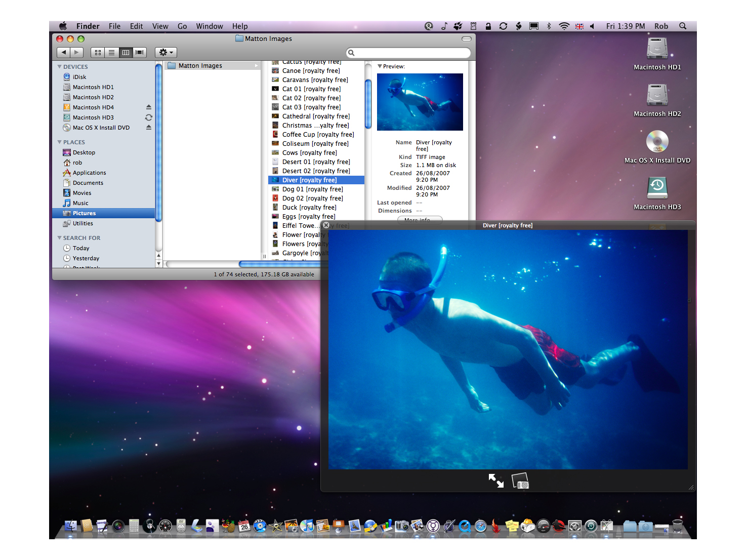Add the image to iPhoto from Quick Look
This screenshot has width=746, height=560.
click(520, 481)
